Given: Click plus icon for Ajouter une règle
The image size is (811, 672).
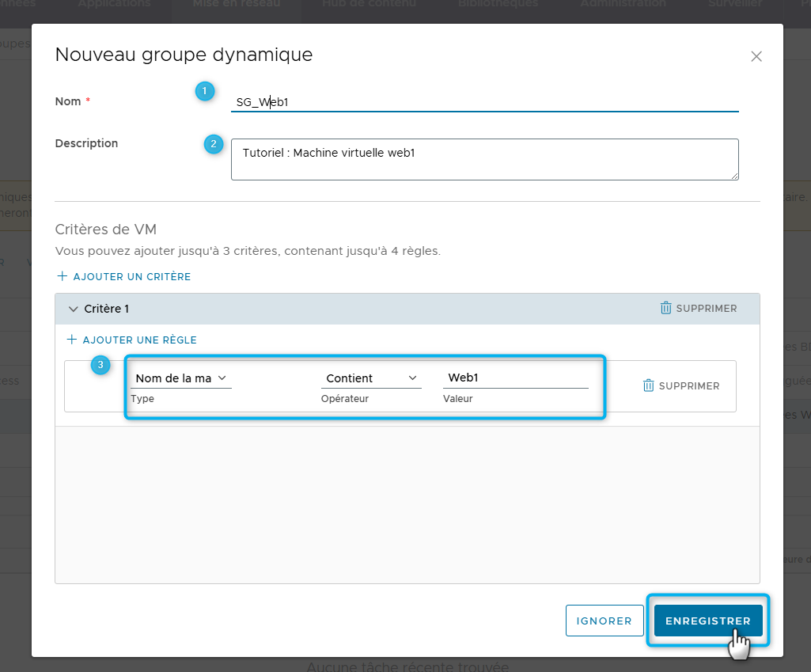Looking at the screenshot, I should click(71, 340).
